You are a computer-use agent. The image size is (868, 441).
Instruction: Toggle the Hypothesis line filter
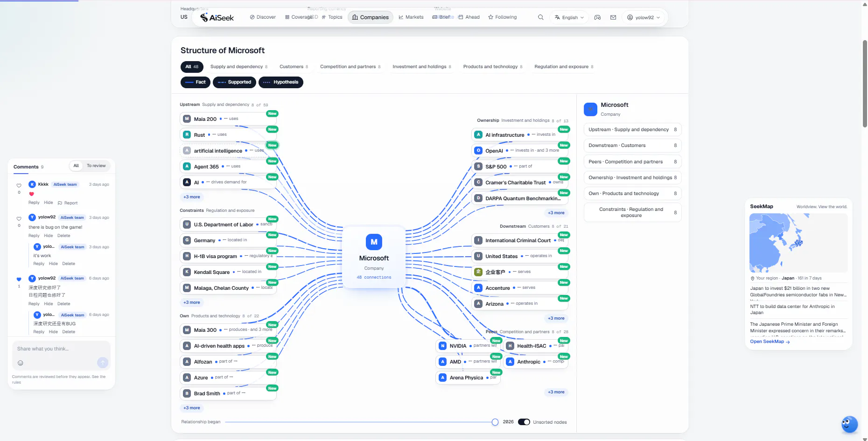pyautogui.click(x=281, y=82)
